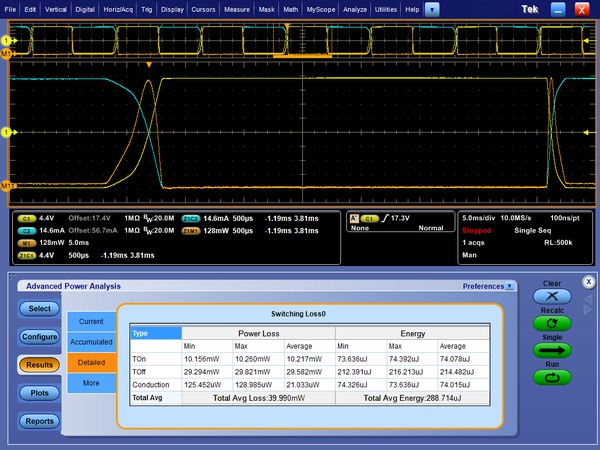Open the Trig menu

point(147,8)
